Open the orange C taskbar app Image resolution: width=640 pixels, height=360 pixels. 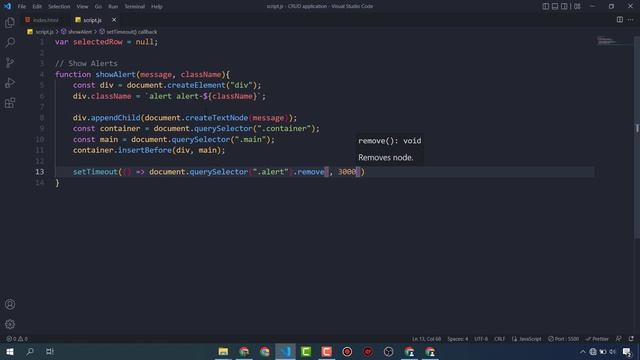(x=327, y=351)
